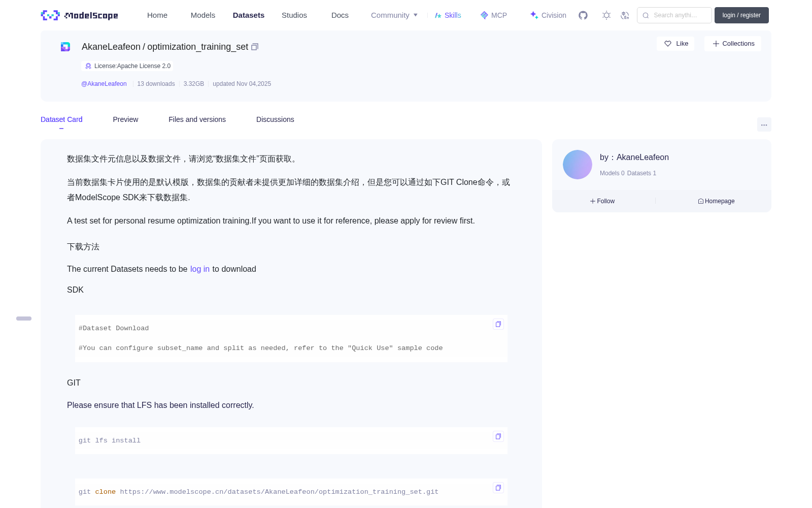812x508 pixels.
Task: Open the @AkaneLeafeon profile link
Action: point(104,84)
